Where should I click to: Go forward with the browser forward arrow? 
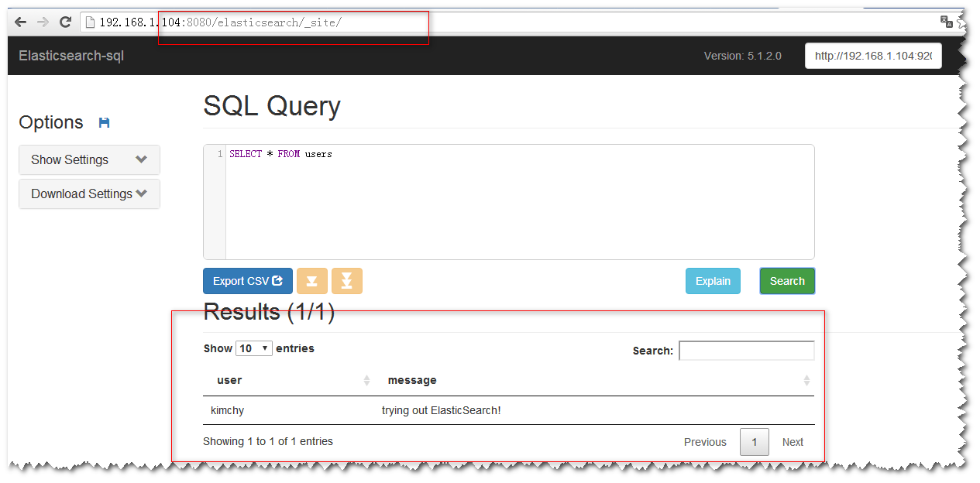[x=43, y=22]
